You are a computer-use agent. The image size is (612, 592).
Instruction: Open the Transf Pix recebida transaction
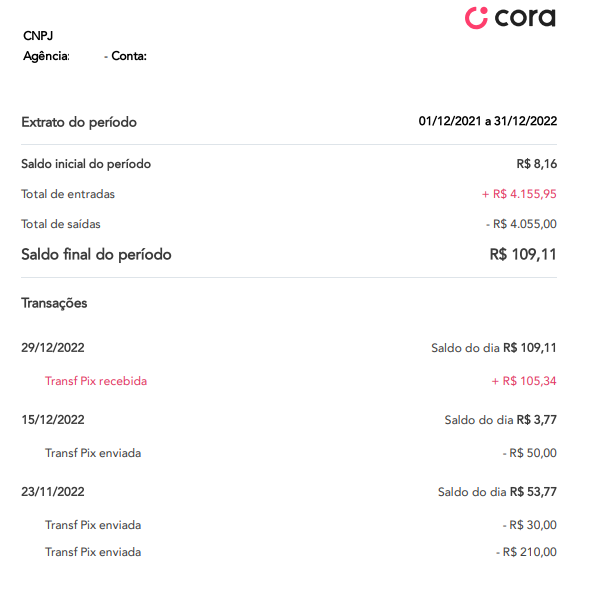(x=96, y=381)
